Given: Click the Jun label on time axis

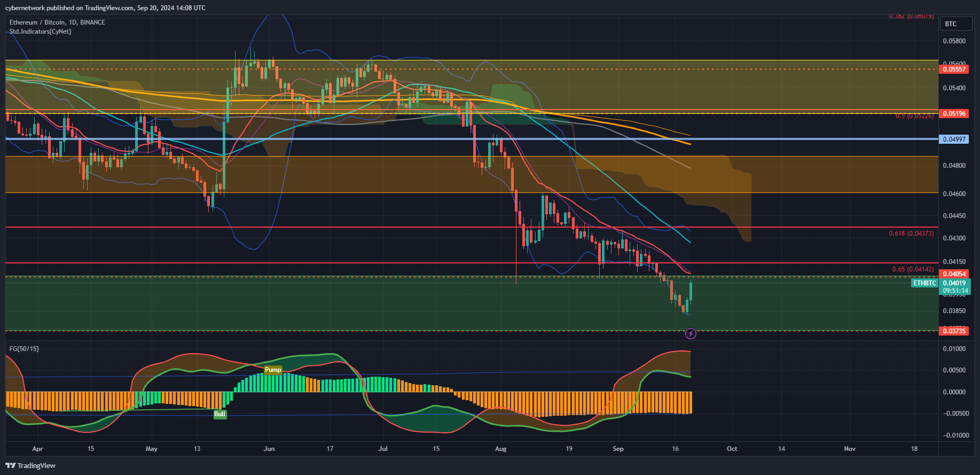Looking at the screenshot, I should coord(269,449).
